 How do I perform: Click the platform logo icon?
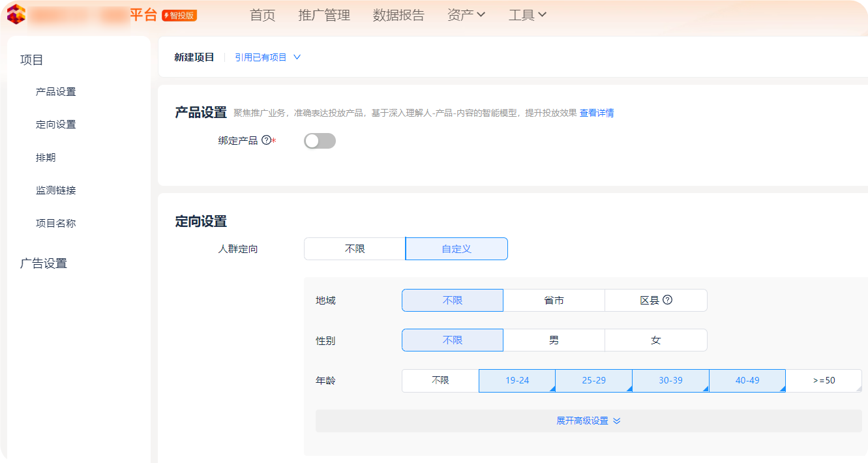pos(16,14)
